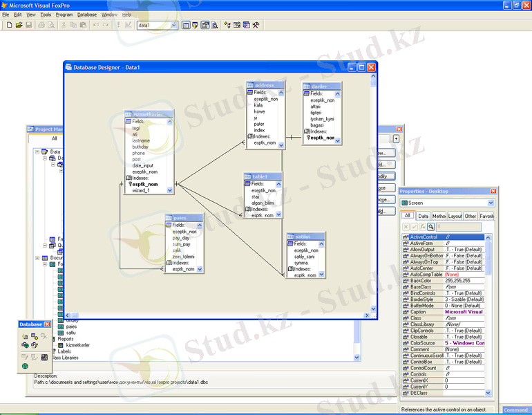Switch to the Layout tab in Properties
Viewport: 532px width, 415px height.
click(x=455, y=216)
